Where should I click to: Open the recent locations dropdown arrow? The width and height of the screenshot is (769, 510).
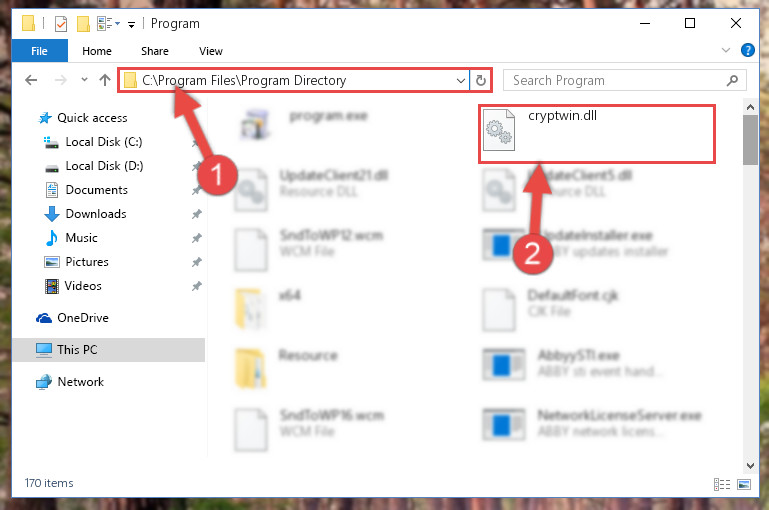(84, 79)
